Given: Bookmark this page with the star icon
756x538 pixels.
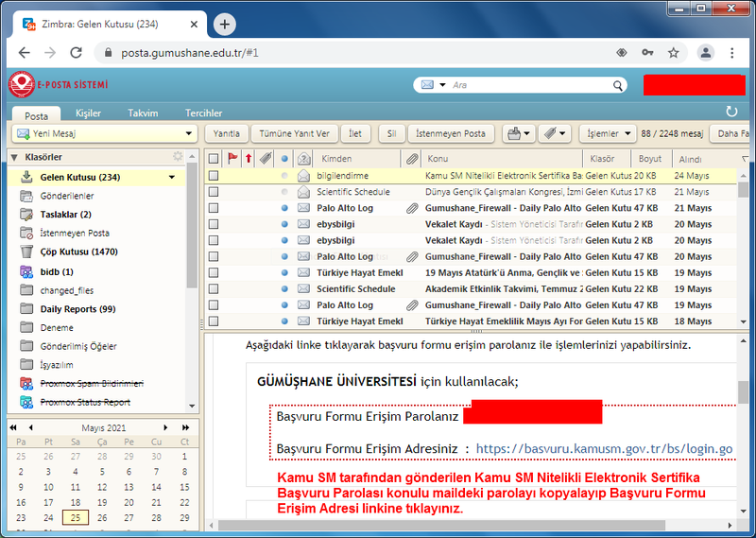Looking at the screenshot, I should coord(673,53).
